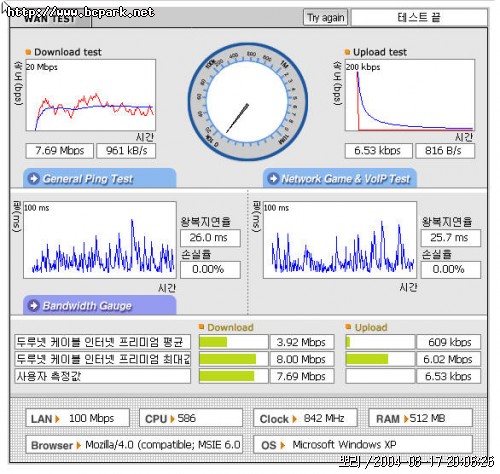Viewport: 500px width, 474px height.
Task: Click the OS arrow icon
Action: coord(283,445)
